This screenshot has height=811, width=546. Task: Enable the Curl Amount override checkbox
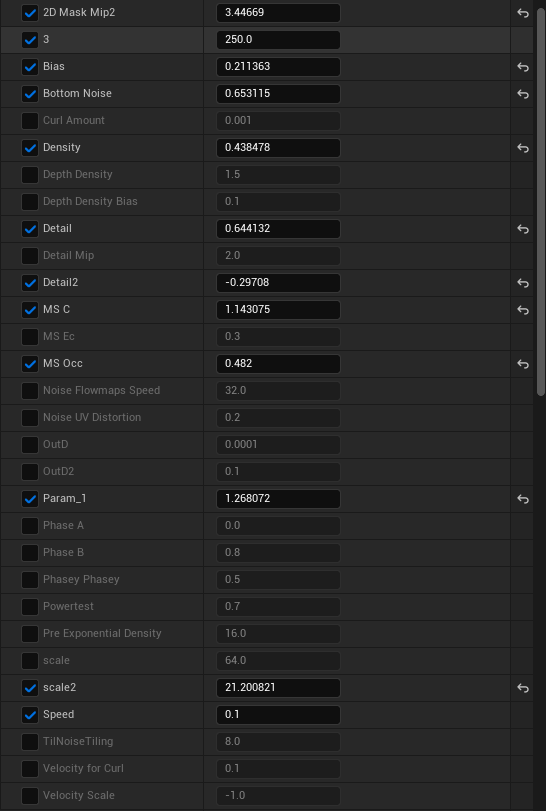30,121
